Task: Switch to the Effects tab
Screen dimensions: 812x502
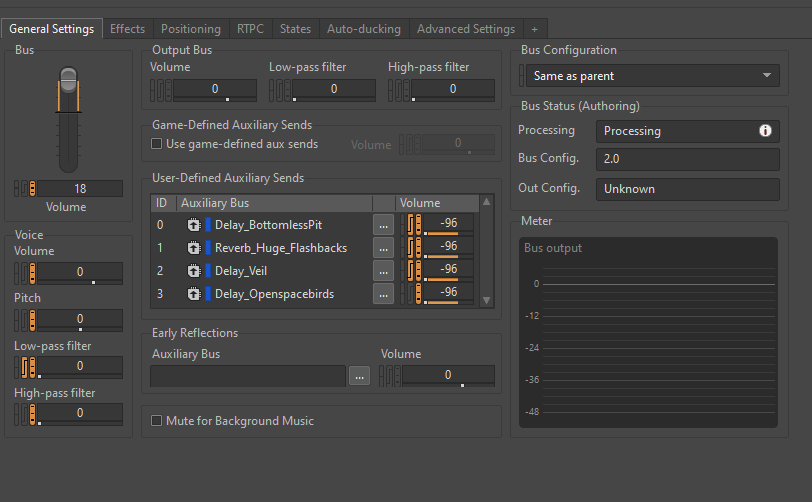Action: [127, 29]
